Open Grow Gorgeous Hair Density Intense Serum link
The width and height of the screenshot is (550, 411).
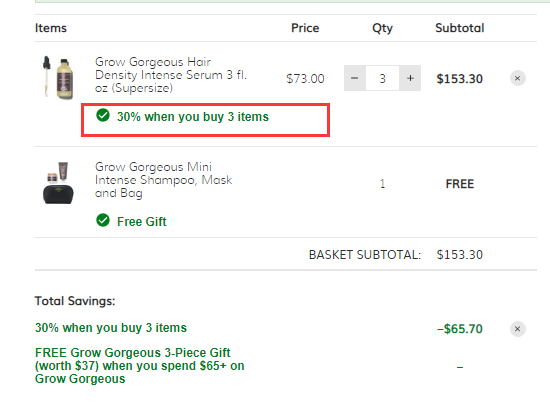pos(171,75)
